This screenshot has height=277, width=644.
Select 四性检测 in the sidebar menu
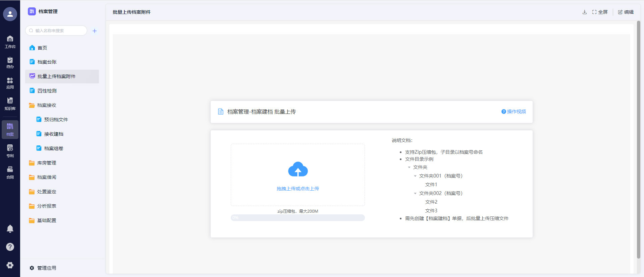point(47,91)
